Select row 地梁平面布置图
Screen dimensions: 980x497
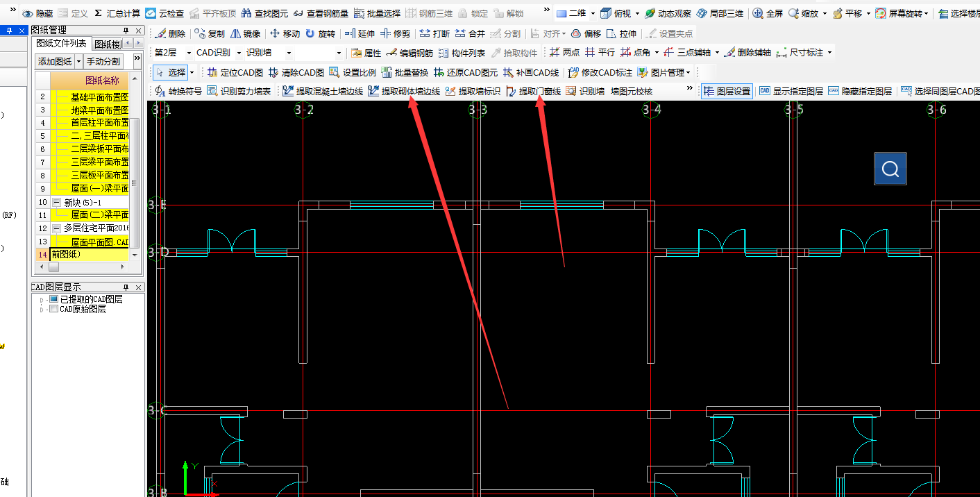tap(88, 110)
